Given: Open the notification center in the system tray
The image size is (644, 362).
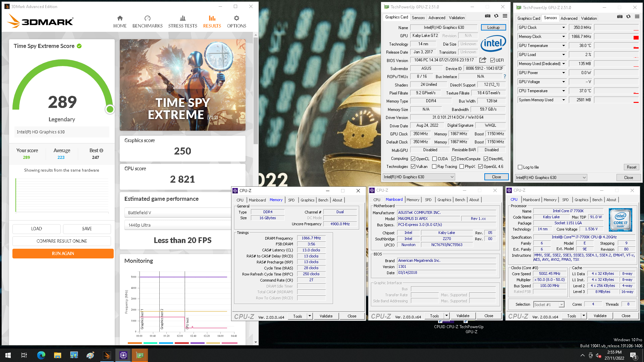Looking at the screenshot, I should point(634,356).
